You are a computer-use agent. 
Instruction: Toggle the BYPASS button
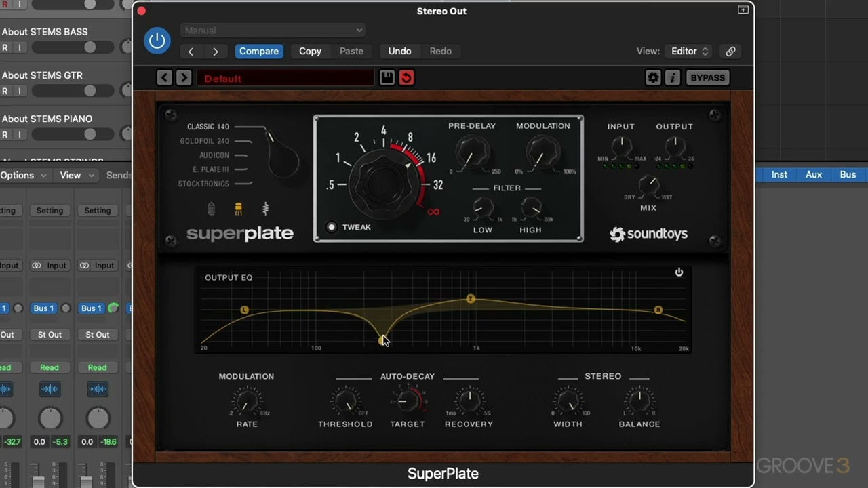[707, 78]
